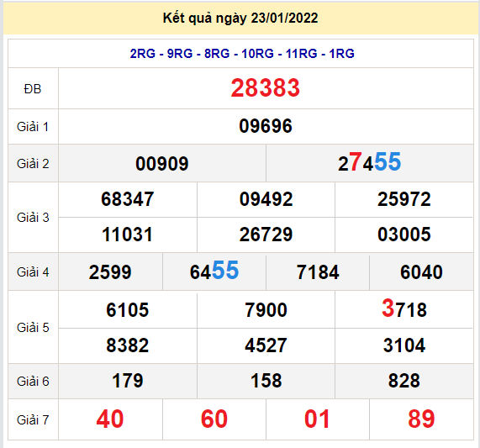Viewport: 480px width, 448px height.
Task: Select the number 68347
Action: point(127,199)
